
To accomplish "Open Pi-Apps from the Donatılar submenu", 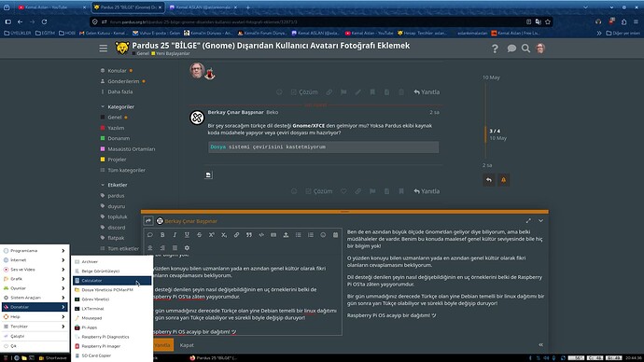I will pos(112,327).
